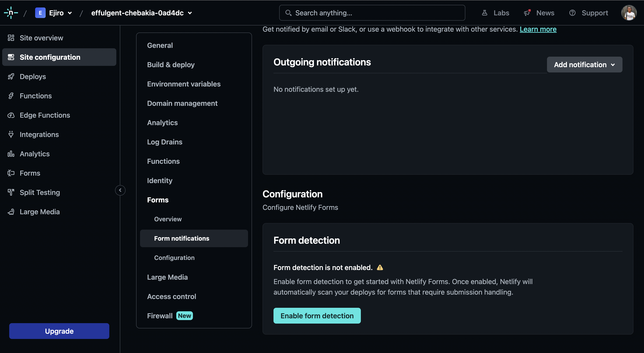Follow the Learn more link
The height and width of the screenshot is (353, 644).
coord(538,29)
